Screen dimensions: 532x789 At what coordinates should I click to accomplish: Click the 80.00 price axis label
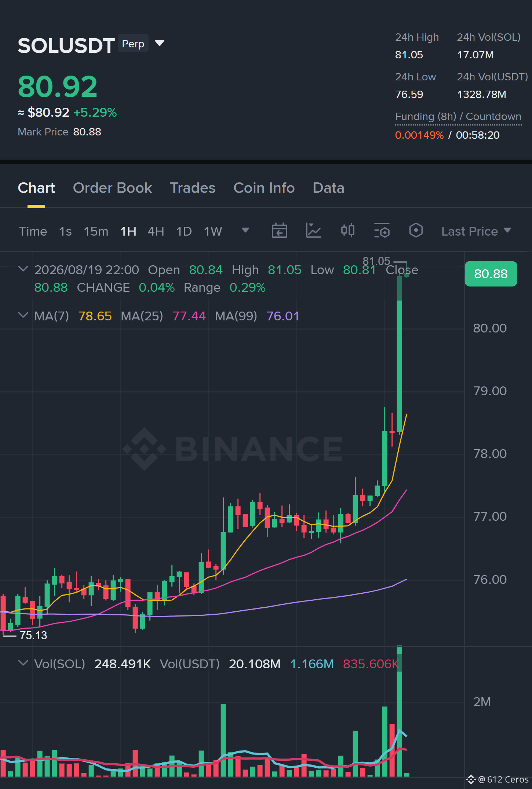(490, 328)
